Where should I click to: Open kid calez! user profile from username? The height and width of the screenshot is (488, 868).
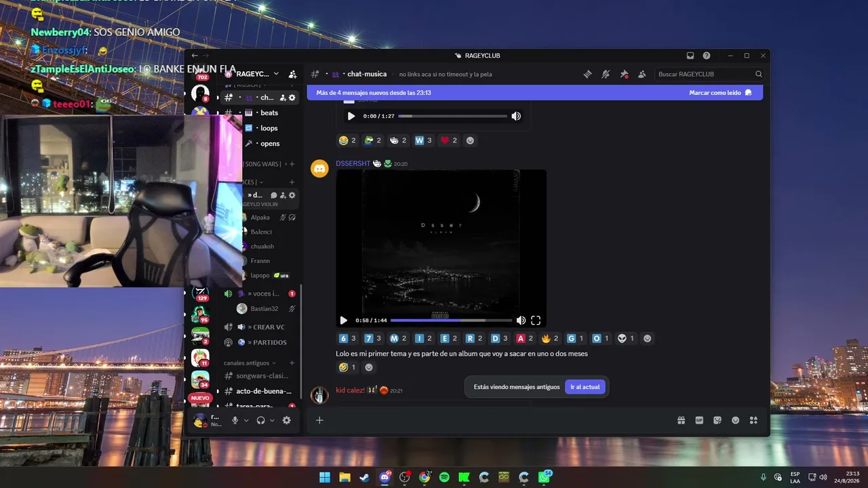pos(351,390)
